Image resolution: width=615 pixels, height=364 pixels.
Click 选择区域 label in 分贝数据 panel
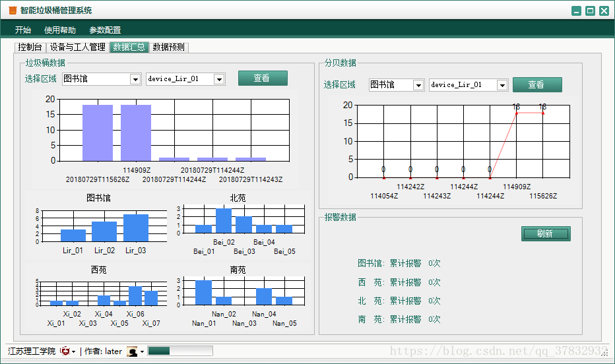pos(339,84)
